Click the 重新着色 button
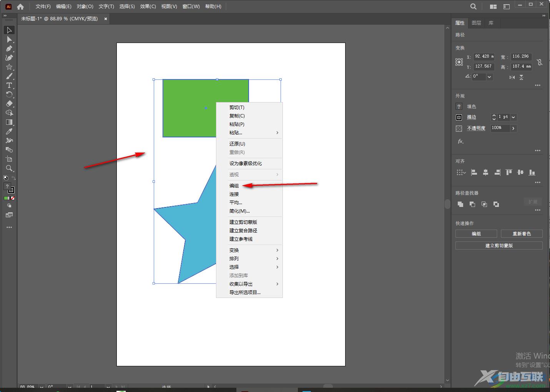This screenshot has height=392, width=550. click(522, 234)
